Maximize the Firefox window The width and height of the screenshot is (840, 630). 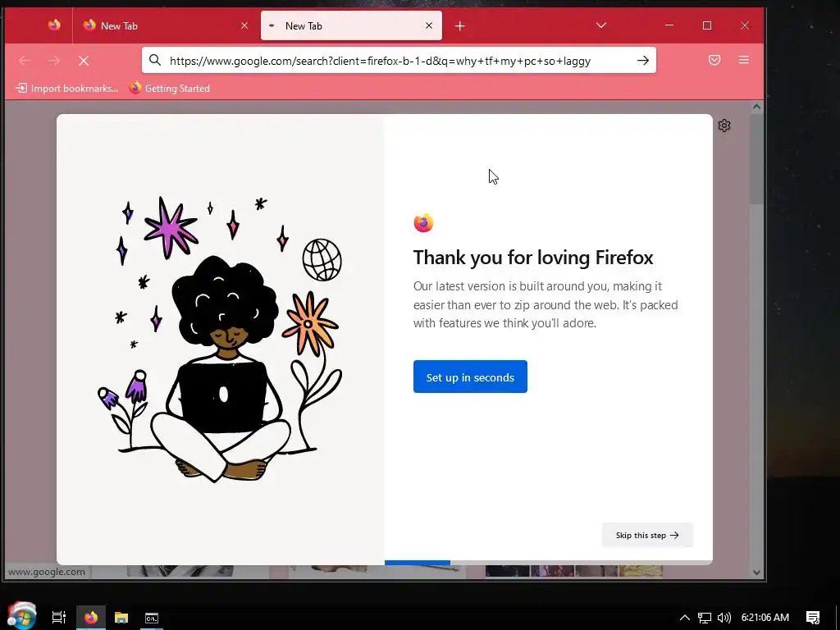tap(707, 25)
